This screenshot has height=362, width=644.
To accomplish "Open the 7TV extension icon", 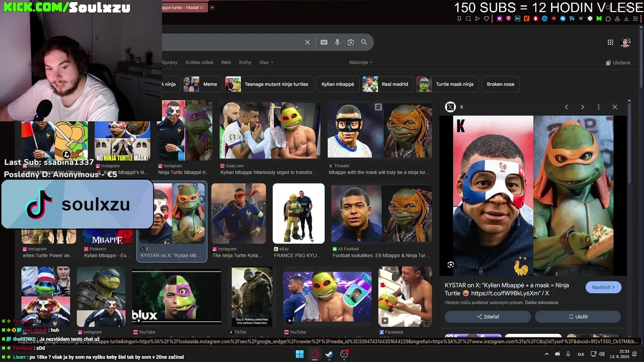I will 572,19.
